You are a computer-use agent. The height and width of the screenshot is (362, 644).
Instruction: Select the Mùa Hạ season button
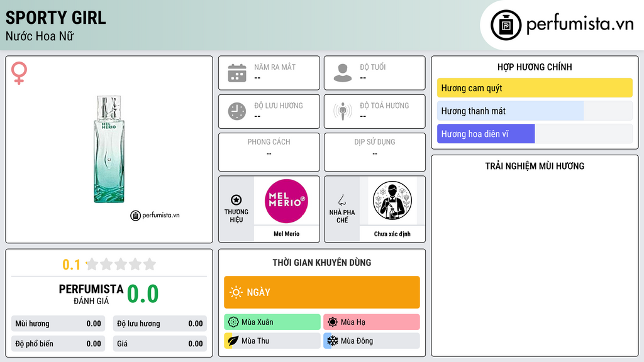point(372,322)
